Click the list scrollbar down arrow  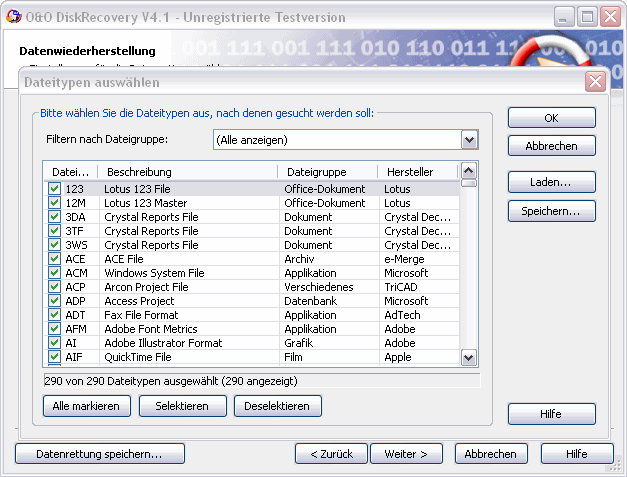(469, 357)
